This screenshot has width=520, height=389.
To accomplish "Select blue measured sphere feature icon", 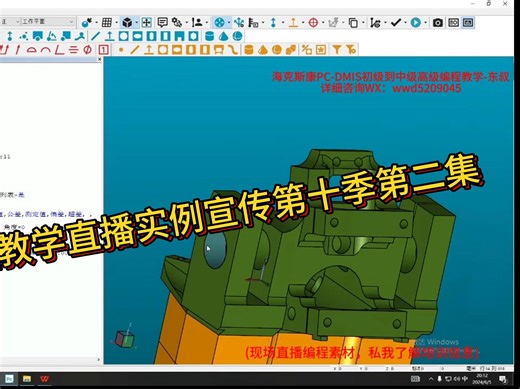I will pos(237,36).
